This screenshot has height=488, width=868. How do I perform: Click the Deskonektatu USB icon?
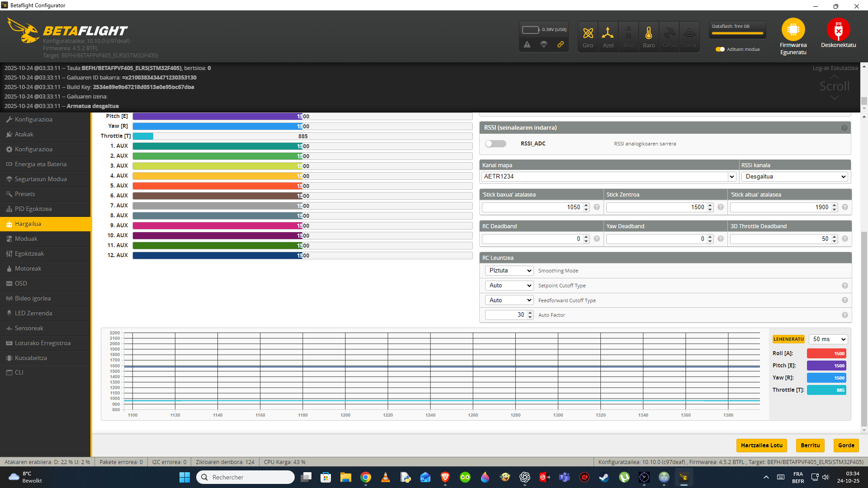pyautogui.click(x=838, y=30)
